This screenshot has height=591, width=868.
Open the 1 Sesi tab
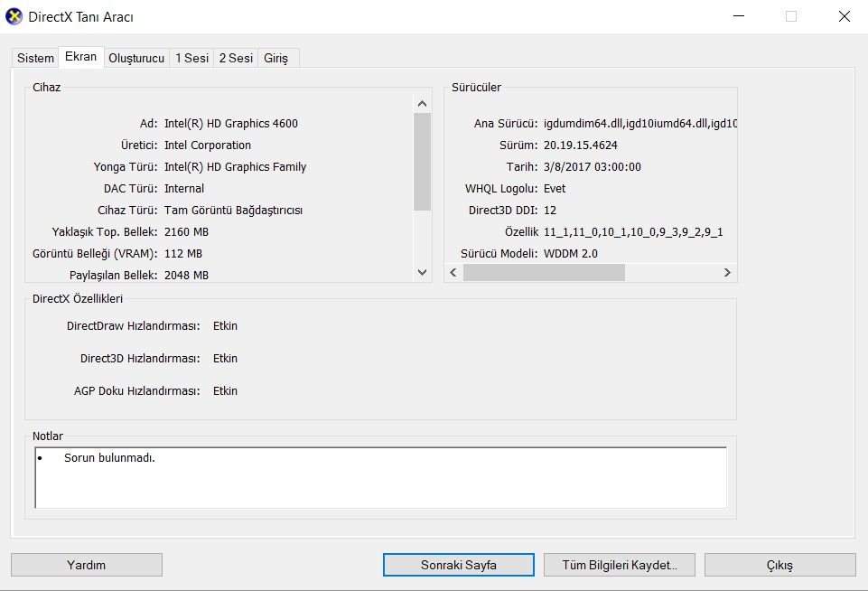(x=191, y=58)
